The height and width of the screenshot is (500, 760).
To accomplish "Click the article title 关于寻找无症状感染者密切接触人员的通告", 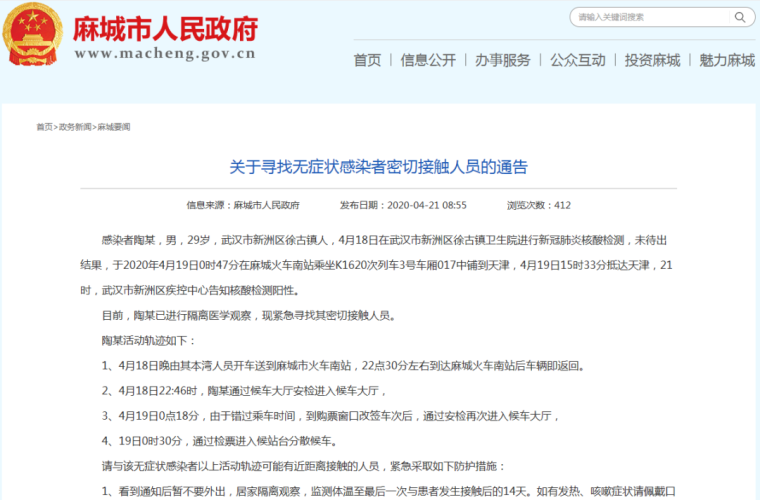I will (379, 167).
